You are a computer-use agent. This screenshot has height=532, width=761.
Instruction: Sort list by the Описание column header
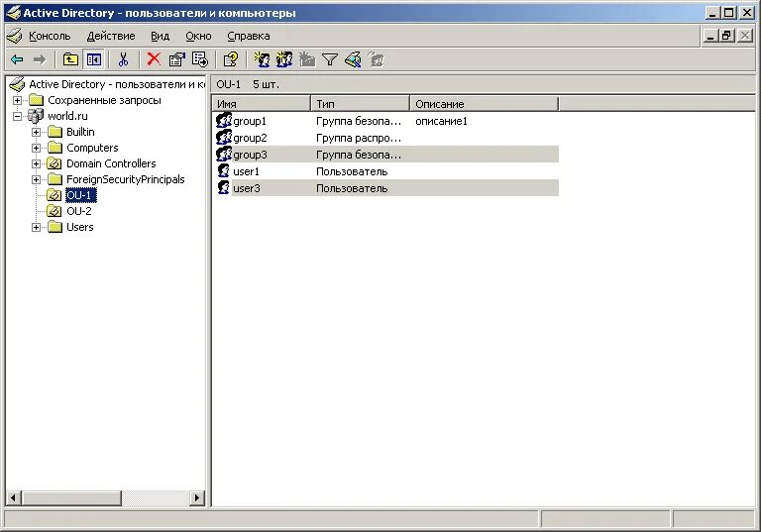point(485,104)
